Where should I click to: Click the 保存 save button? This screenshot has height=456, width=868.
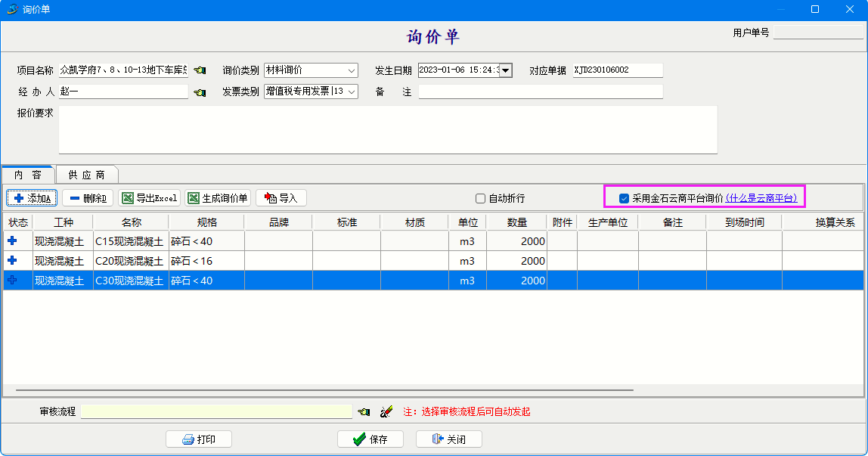click(370, 439)
